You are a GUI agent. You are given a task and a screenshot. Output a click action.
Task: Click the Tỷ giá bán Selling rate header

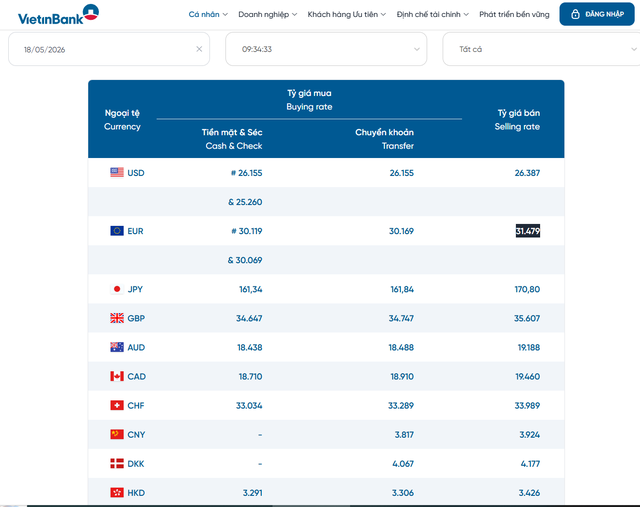pyautogui.click(x=517, y=120)
